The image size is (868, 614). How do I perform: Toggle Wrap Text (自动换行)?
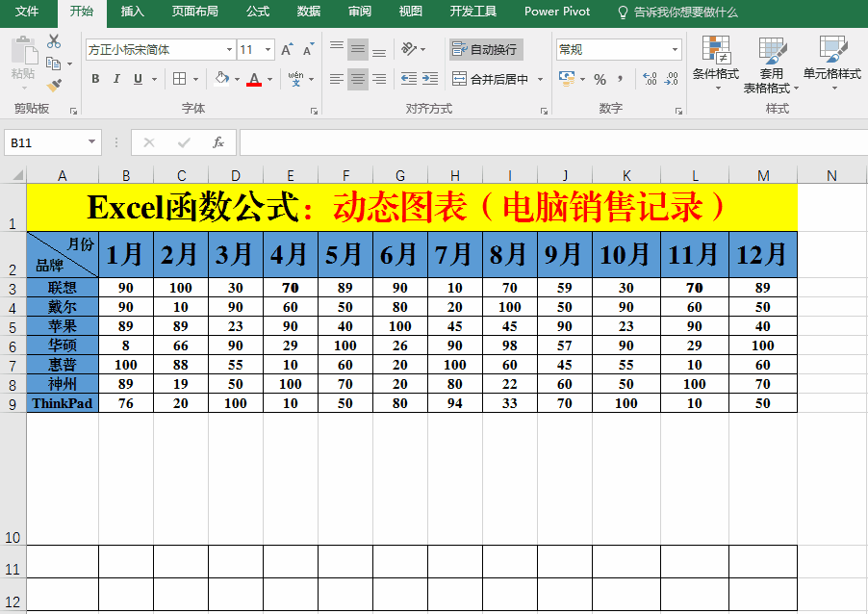485,50
